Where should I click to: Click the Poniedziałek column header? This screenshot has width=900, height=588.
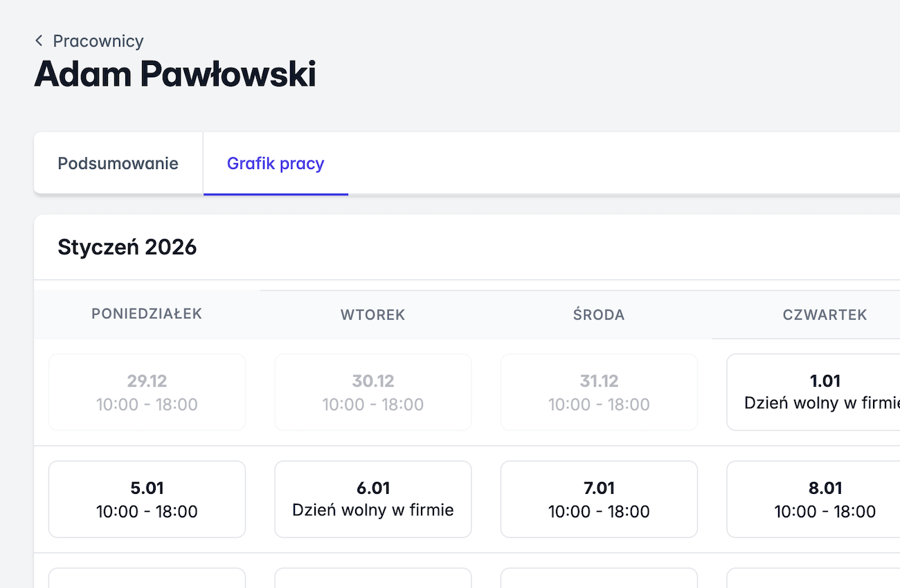(147, 314)
